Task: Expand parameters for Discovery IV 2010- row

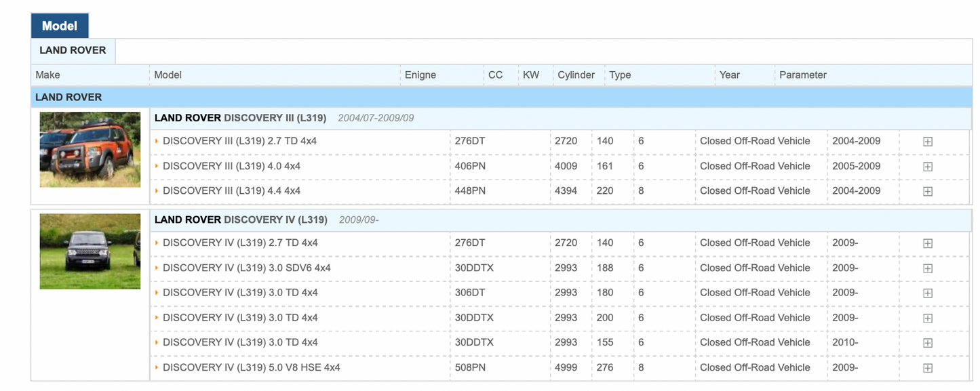Action: click(x=928, y=343)
